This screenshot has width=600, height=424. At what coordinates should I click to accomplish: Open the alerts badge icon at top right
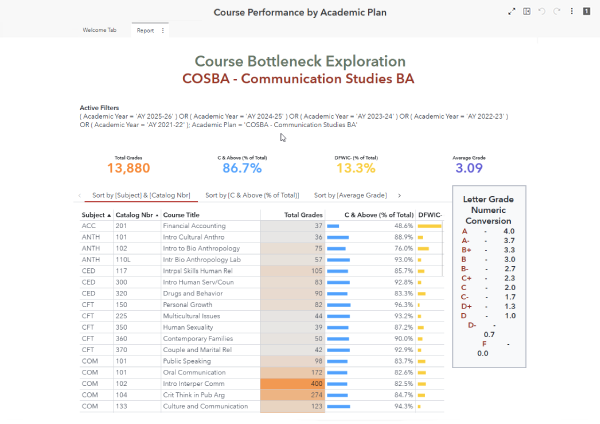click(586, 11)
